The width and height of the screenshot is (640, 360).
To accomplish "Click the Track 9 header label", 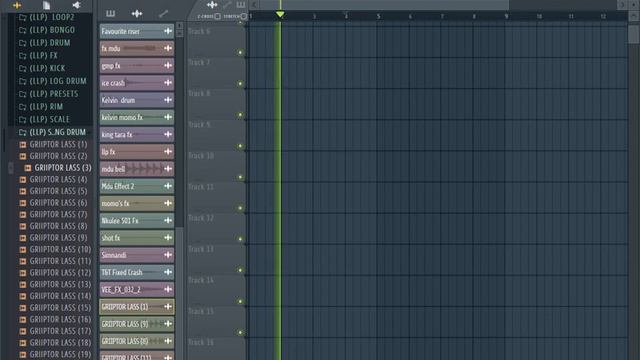I will click(199, 124).
